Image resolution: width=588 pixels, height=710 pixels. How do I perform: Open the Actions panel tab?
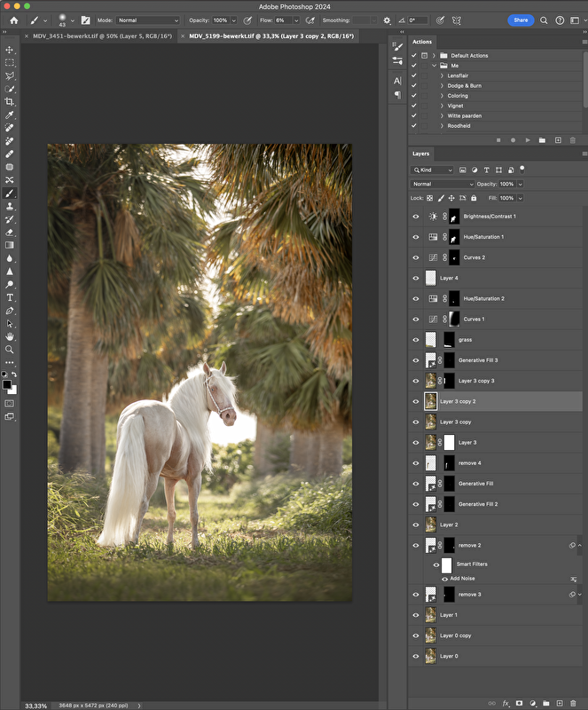click(x=422, y=42)
